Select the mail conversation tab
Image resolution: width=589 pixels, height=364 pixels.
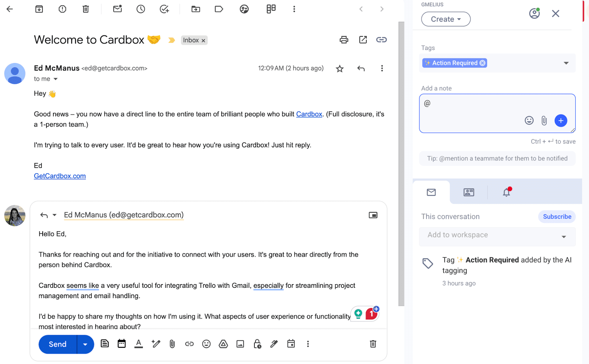coord(431,192)
